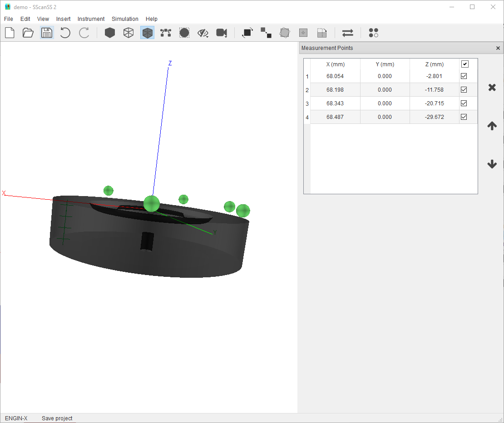Open the camera view dropdown
This screenshot has height=423, width=504.
[x=222, y=33]
